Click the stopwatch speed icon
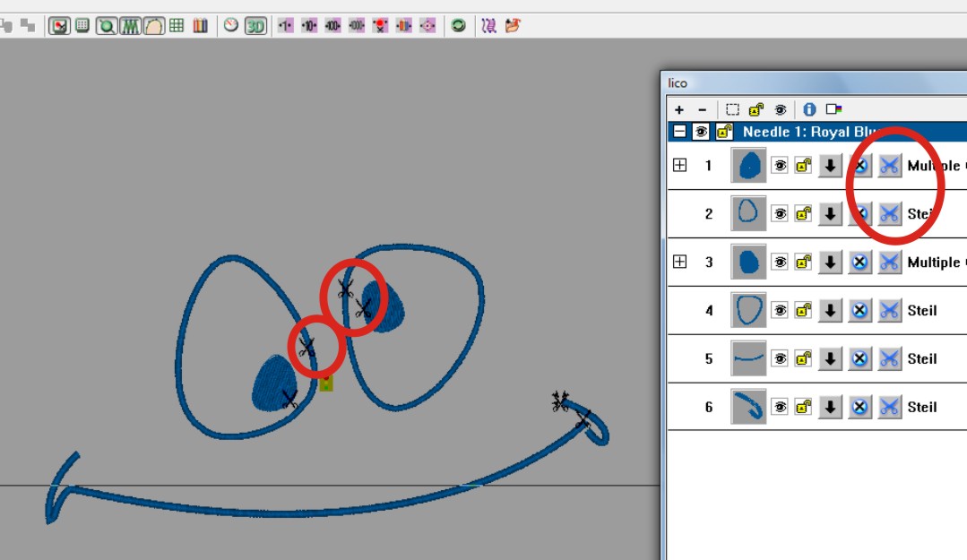 tap(230, 25)
